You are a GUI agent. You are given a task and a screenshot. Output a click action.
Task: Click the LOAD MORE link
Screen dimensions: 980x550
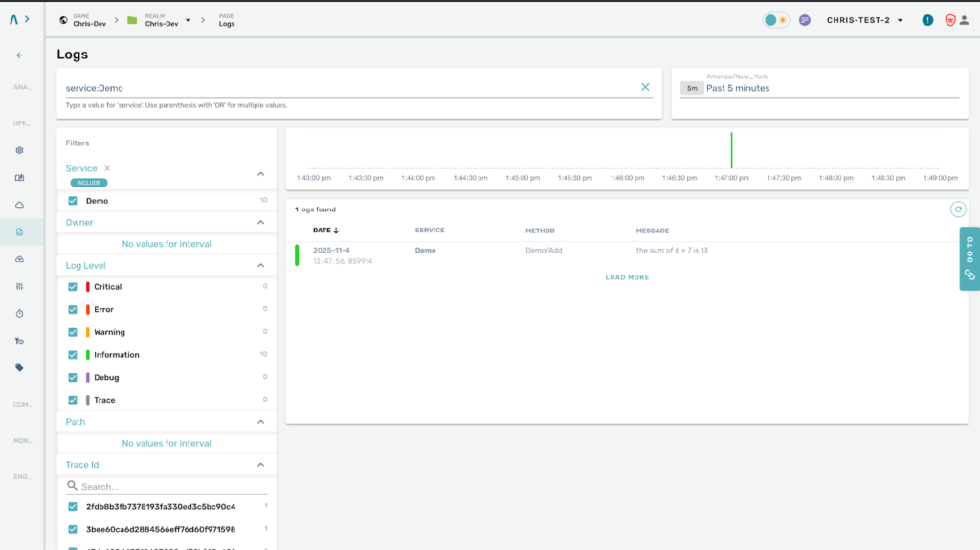pos(627,277)
